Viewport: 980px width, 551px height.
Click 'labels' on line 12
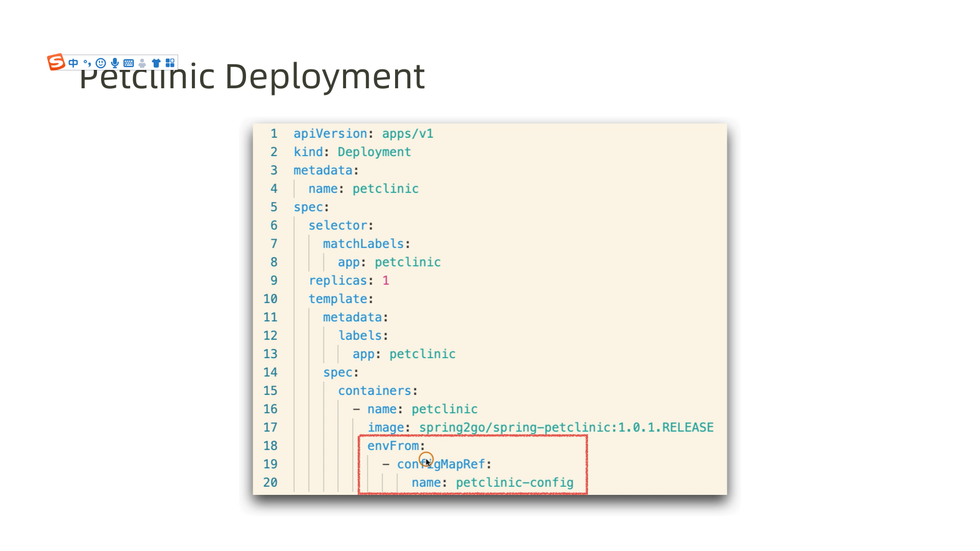[360, 336]
